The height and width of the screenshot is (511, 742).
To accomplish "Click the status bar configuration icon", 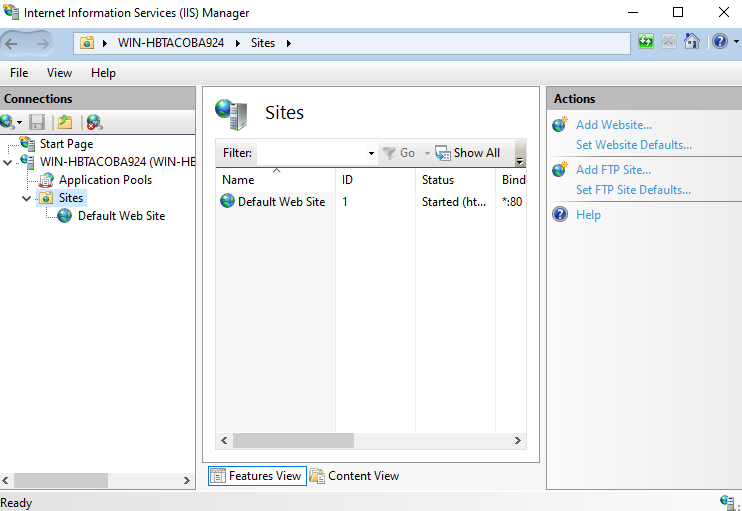I will point(727,502).
